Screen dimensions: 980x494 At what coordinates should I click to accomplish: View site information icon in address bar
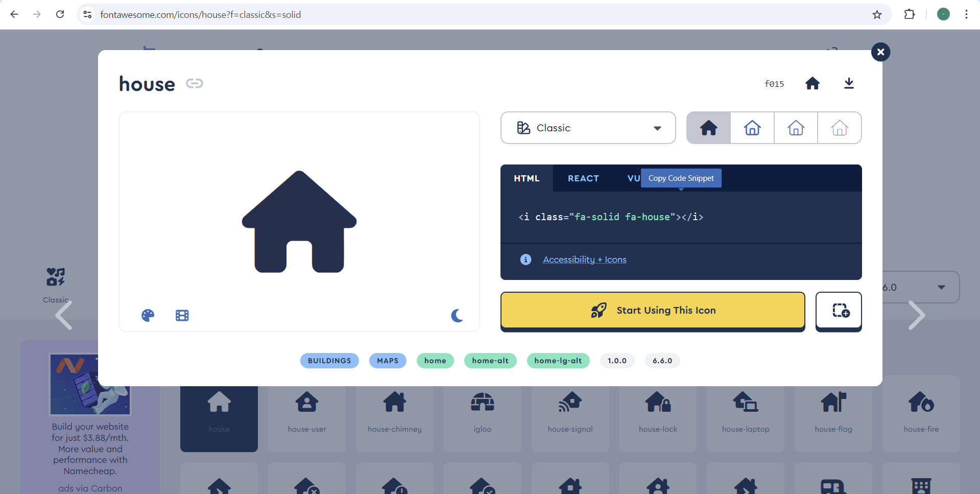tap(88, 14)
